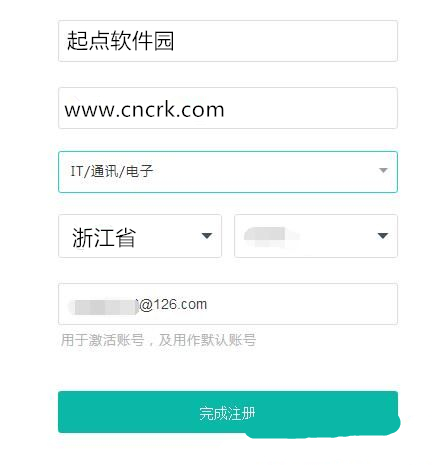Open the 浙江省 province dropdown
This screenshot has height=468, width=440.
(x=140, y=236)
